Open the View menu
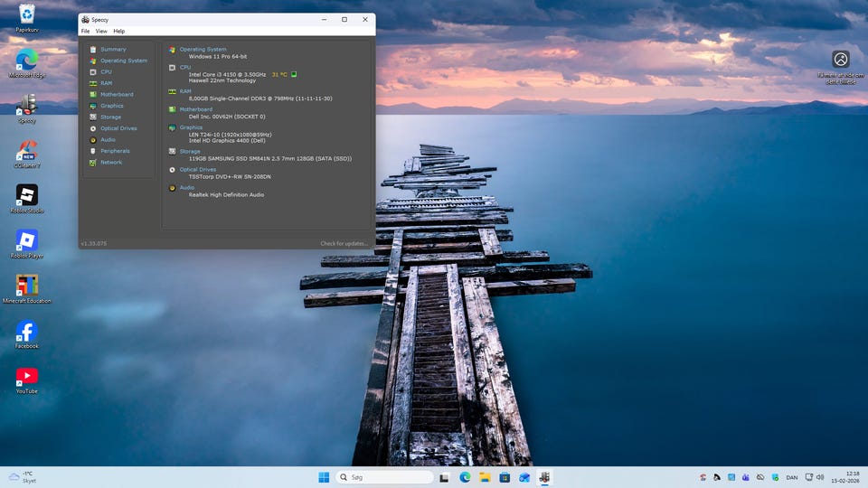 click(101, 32)
